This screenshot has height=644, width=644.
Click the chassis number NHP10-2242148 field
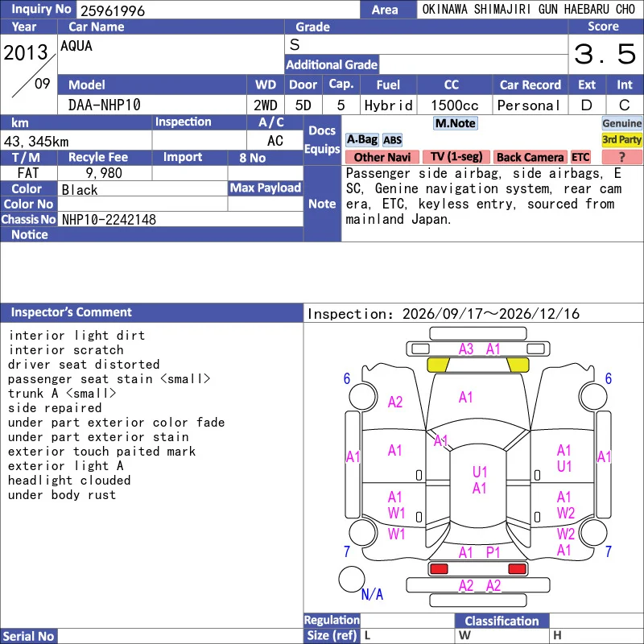coord(180,219)
